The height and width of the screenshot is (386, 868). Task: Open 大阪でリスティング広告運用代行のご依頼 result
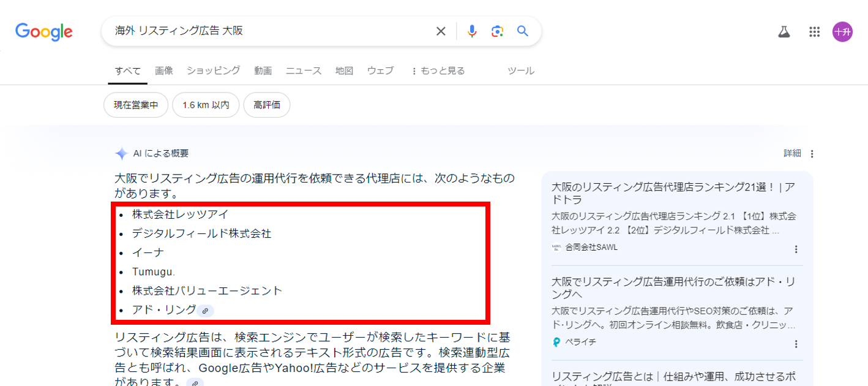coord(673,288)
